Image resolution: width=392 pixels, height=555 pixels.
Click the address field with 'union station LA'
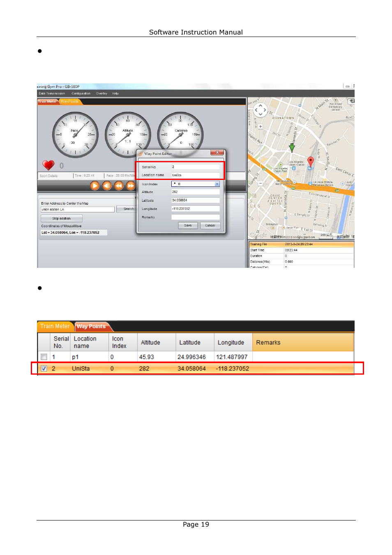(78, 210)
